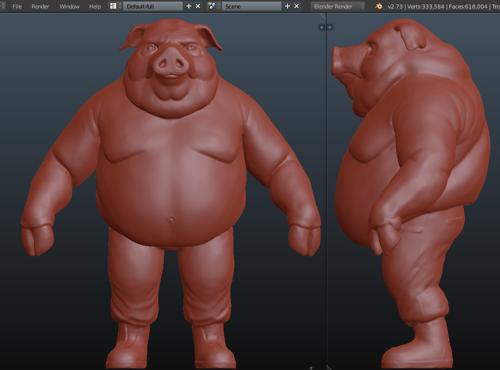Click the side-view pig model's ear
This screenshot has width=500, height=370.
tap(412, 37)
